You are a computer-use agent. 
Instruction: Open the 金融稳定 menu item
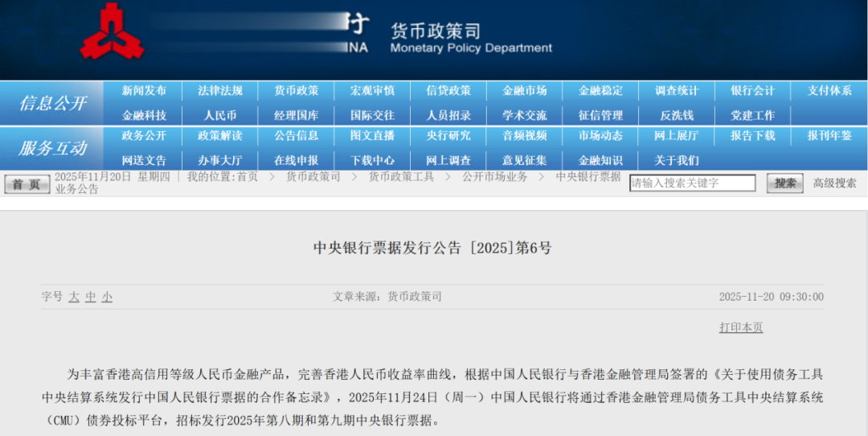pyautogui.click(x=600, y=91)
